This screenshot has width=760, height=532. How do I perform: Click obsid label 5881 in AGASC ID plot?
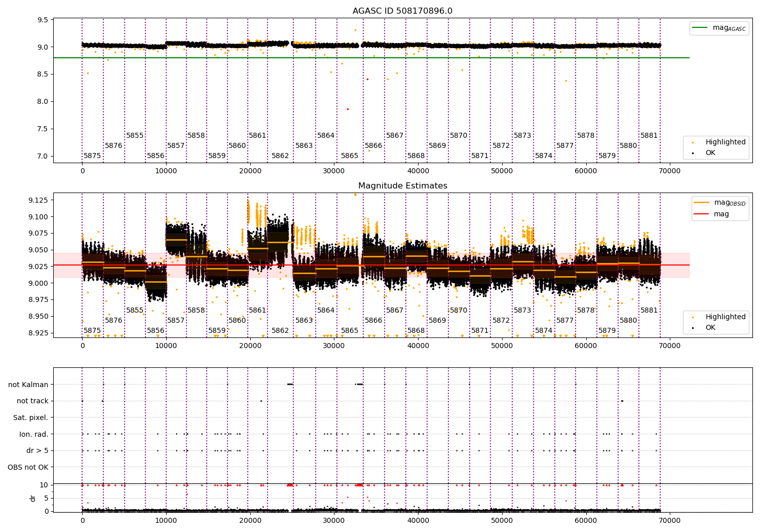click(649, 136)
